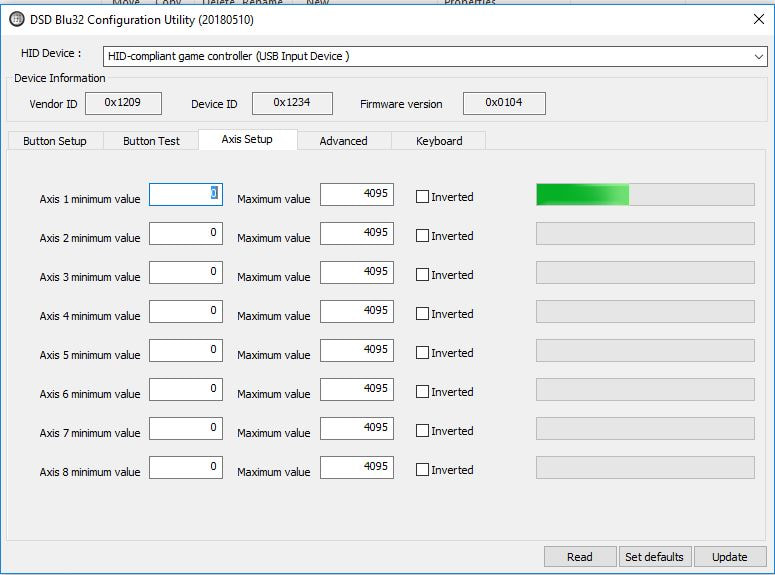Click the Axis 7 minimum value input
This screenshot has height=575, width=775.
pyautogui.click(x=186, y=428)
